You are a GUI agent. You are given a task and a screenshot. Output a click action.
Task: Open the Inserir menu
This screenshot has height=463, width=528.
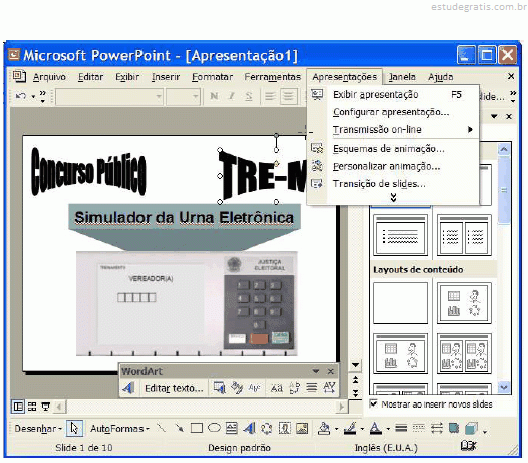166,77
